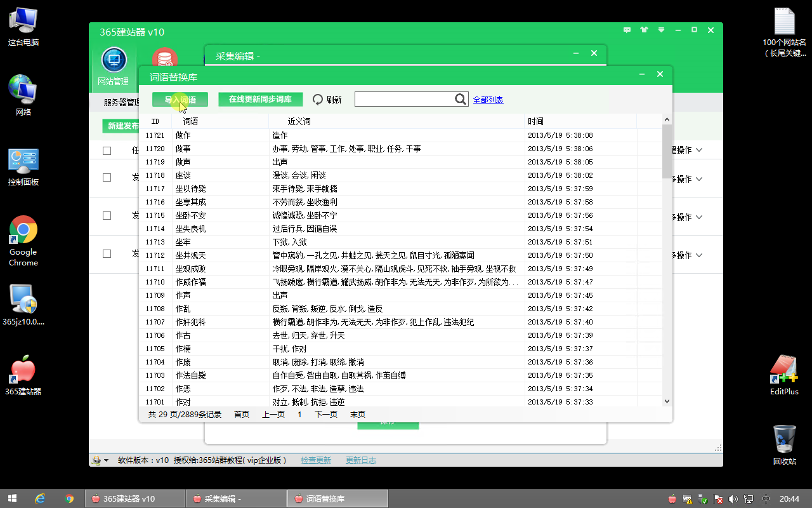Click the word list vertical scrollbar thumb
Viewport: 812px width, 508px height.
pyautogui.click(x=667, y=151)
